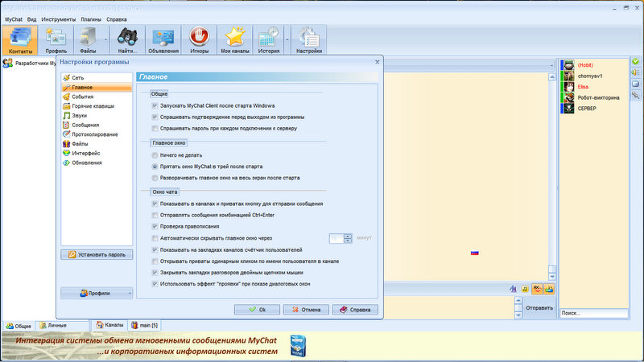The height and width of the screenshot is (362, 644).
Task: Open the История calendar icon
Action: point(269,40)
